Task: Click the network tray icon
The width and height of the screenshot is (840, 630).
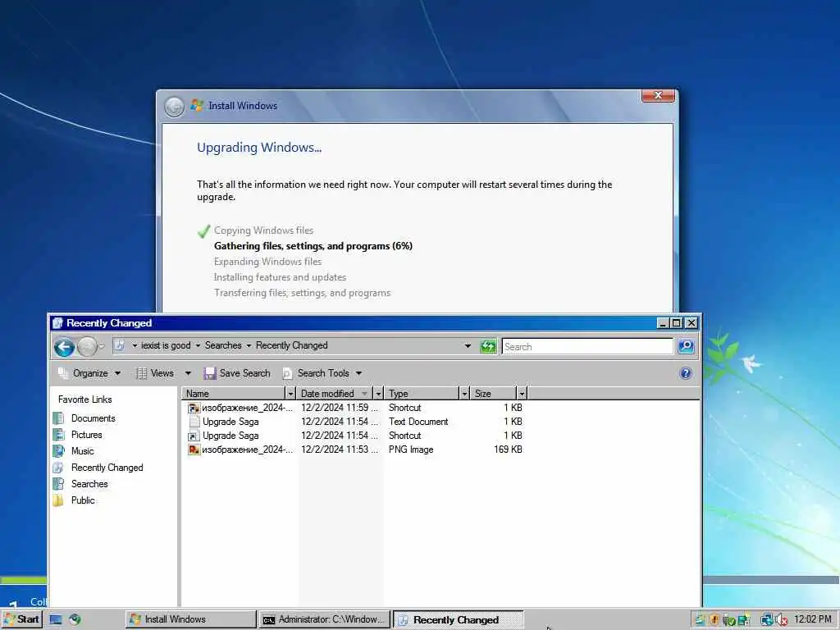Action: pos(767,620)
